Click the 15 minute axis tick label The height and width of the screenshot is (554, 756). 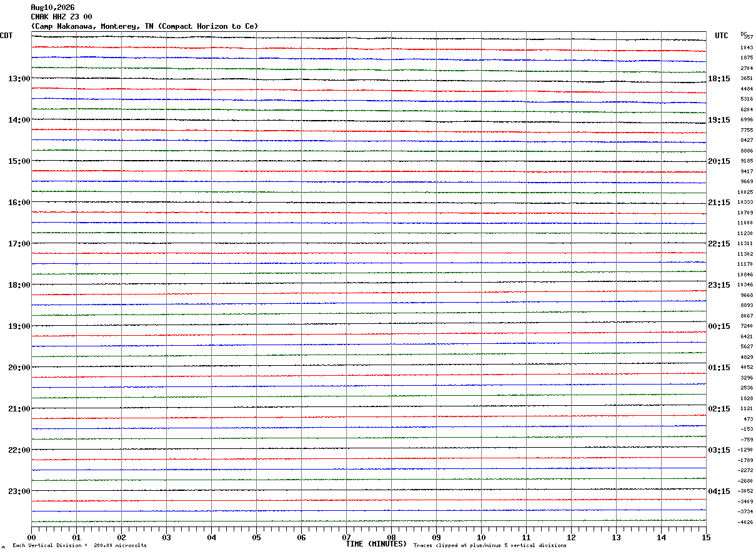pos(706,537)
